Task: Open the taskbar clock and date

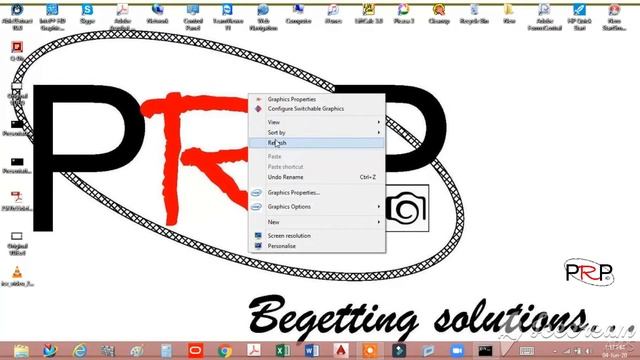Action: click(616, 351)
